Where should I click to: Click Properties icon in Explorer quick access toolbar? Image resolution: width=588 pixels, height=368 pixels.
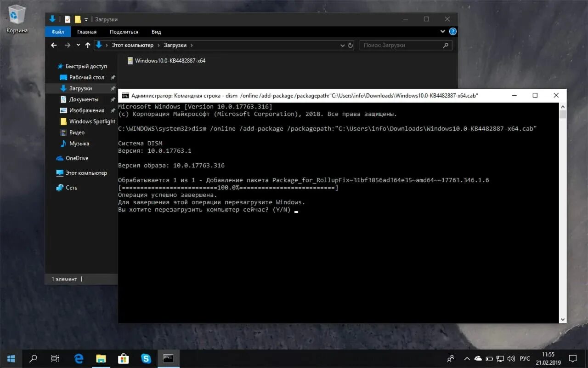pos(68,19)
